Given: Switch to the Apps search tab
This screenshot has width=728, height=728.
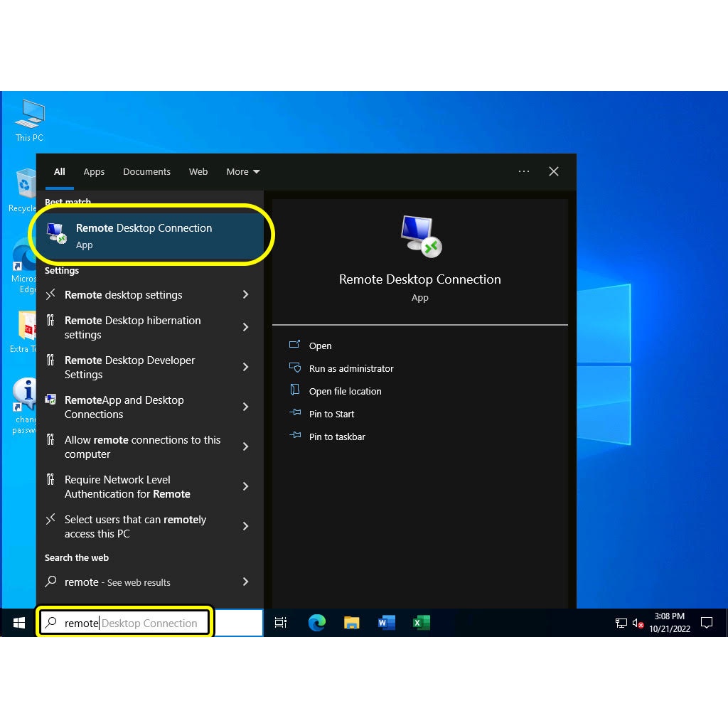Looking at the screenshot, I should [94, 172].
